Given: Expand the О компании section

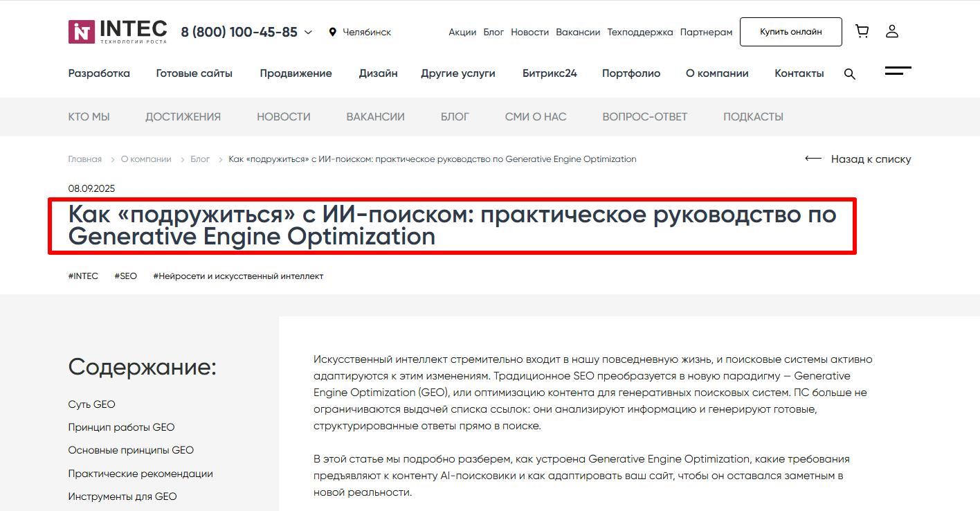Looking at the screenshot, I should click(717, 73).
